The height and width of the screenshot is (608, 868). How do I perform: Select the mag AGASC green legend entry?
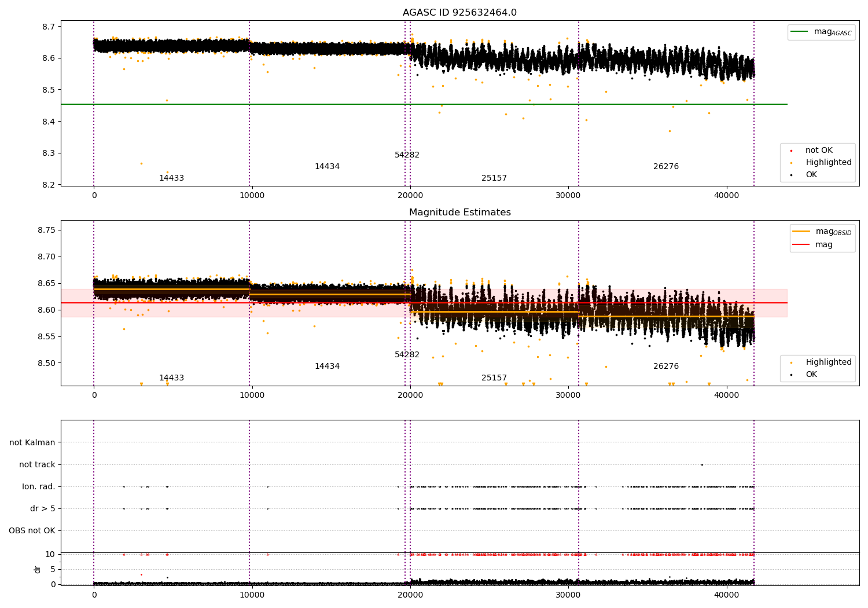click(x=821, y=32)
